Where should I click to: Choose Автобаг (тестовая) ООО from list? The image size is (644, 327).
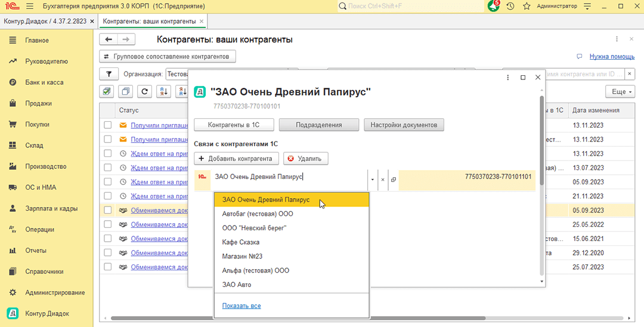click(292, 214)
